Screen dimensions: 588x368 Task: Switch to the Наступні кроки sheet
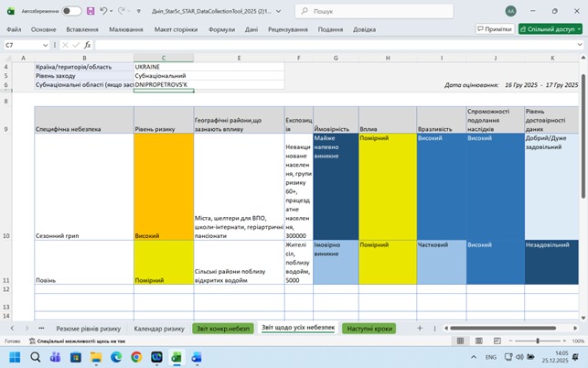point(369,328)
